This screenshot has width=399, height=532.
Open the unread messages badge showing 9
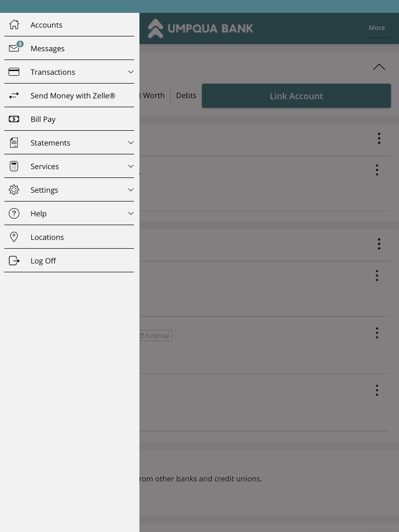pos(20,44)
